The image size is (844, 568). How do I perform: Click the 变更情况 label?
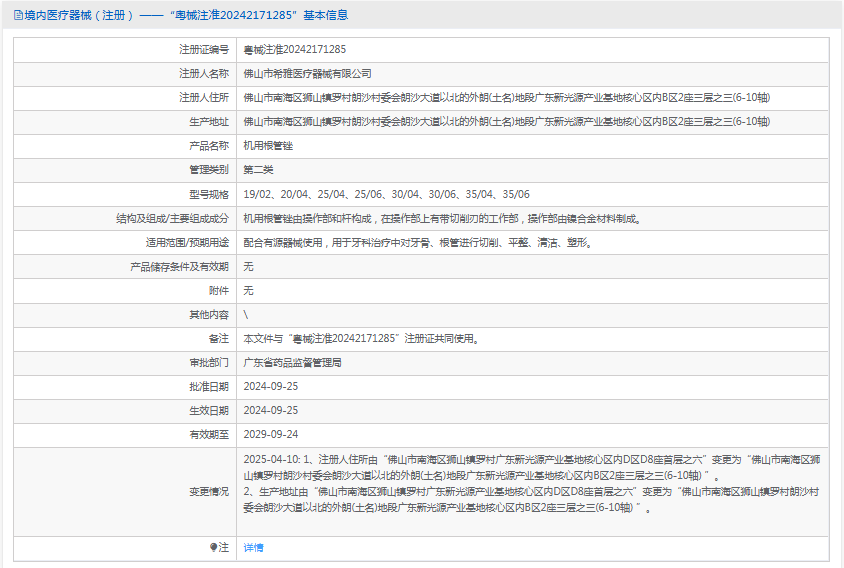209,492
